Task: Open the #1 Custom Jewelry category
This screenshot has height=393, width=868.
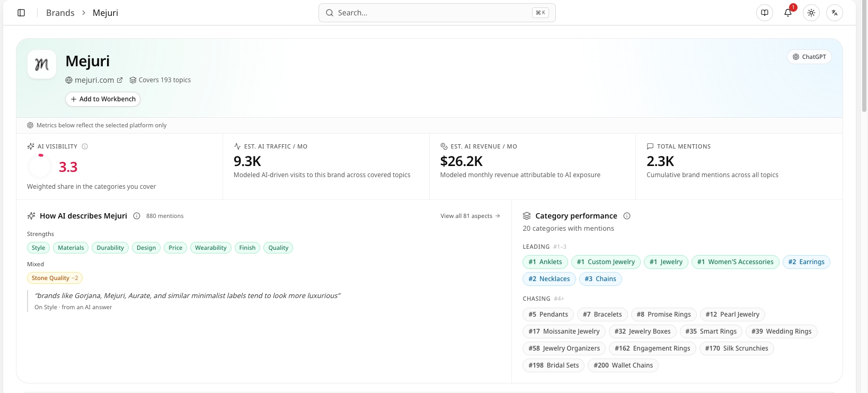Action: 606,262
